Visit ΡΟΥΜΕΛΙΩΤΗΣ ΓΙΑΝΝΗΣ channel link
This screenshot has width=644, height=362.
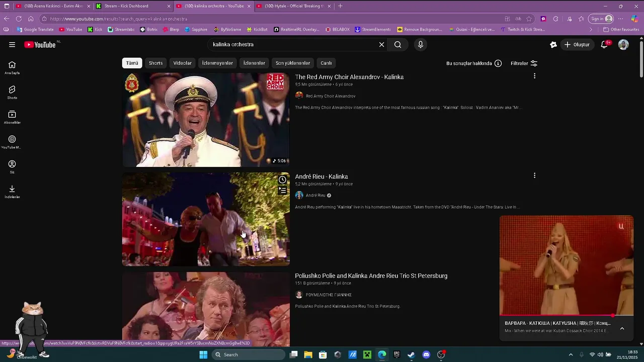pos(329,295)
